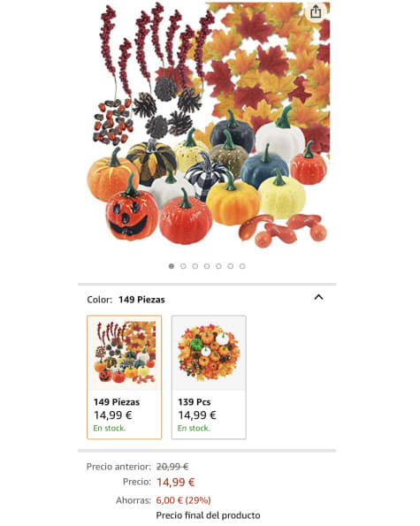This screenshot has height=526, width=420.
Task: Go to the fifth image dot
Action: (x=218, y=266)
